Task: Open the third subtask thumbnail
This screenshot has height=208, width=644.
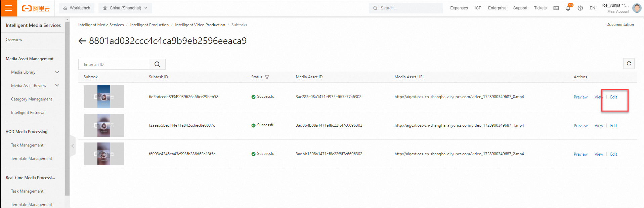Action: click(103, 154)
